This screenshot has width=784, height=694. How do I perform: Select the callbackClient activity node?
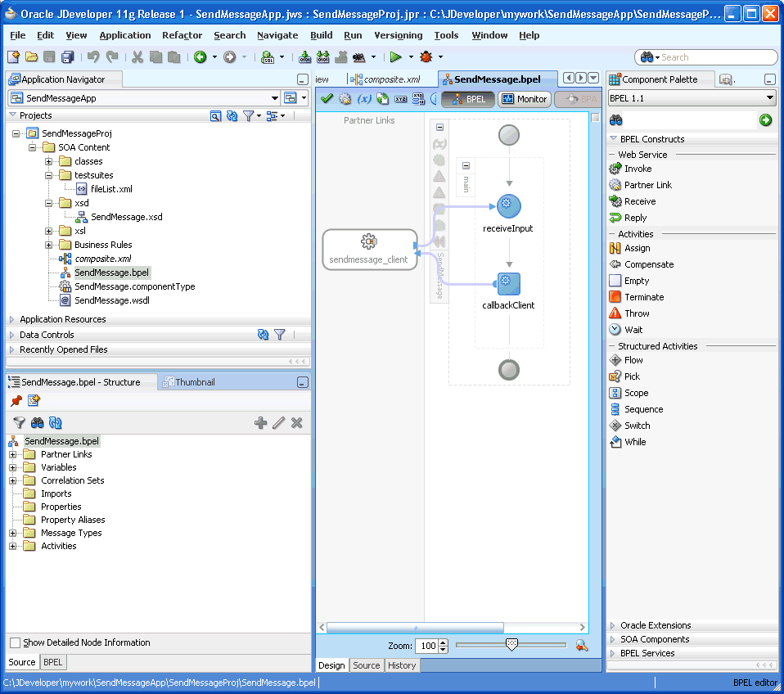pyautogui.click(x=509, y=284)
